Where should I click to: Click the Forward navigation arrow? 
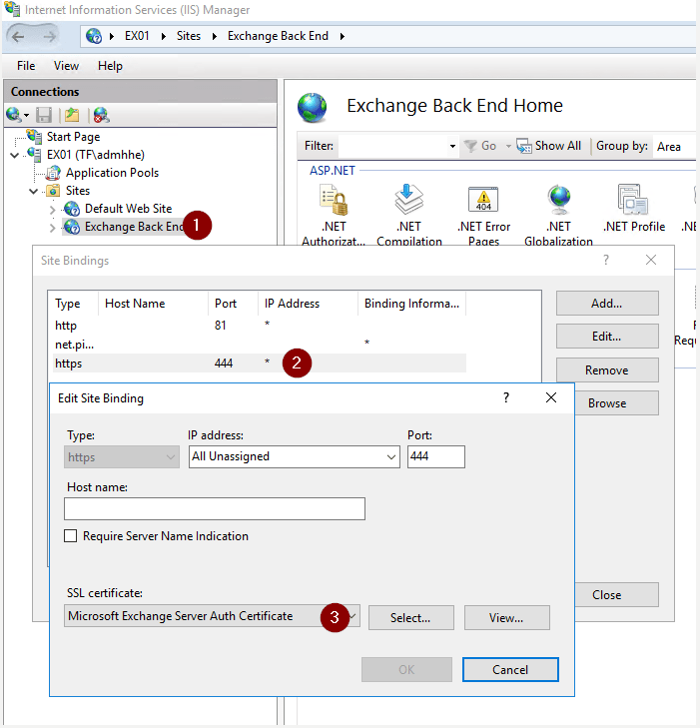(x=49, y=36)
